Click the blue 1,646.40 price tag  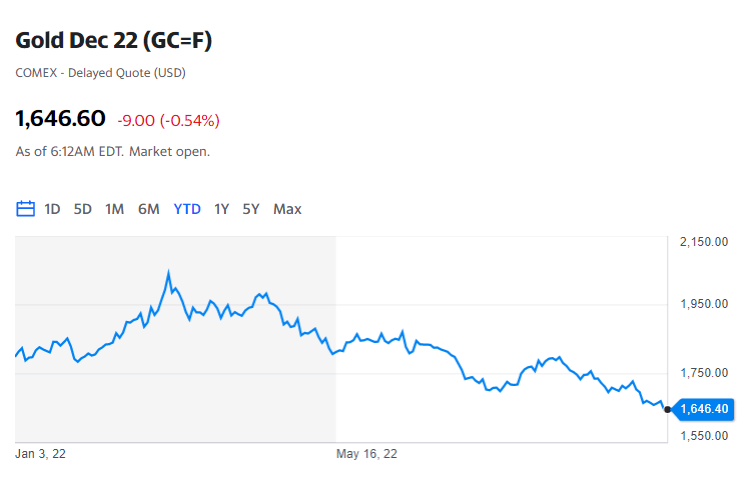point(704,409)
